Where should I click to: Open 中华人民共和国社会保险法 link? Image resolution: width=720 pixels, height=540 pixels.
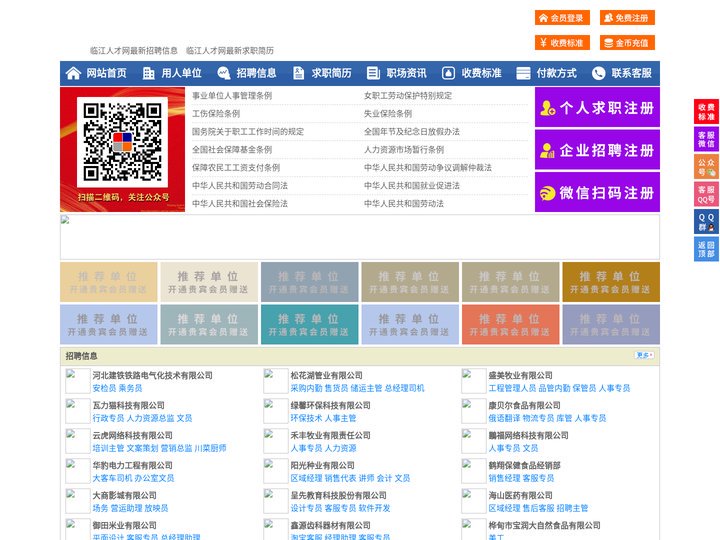tap(240, 203)
